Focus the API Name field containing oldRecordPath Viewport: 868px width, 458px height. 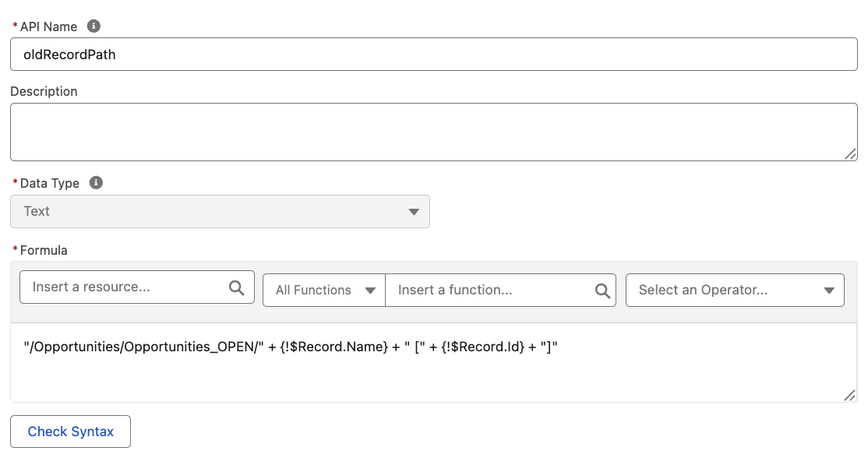(x=433, y=55)
